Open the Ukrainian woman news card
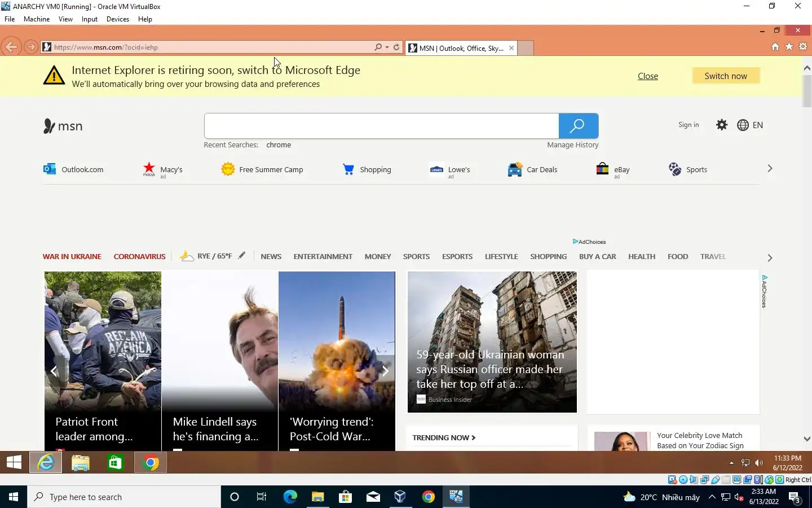812x508 pixels. tap(492, 342)
